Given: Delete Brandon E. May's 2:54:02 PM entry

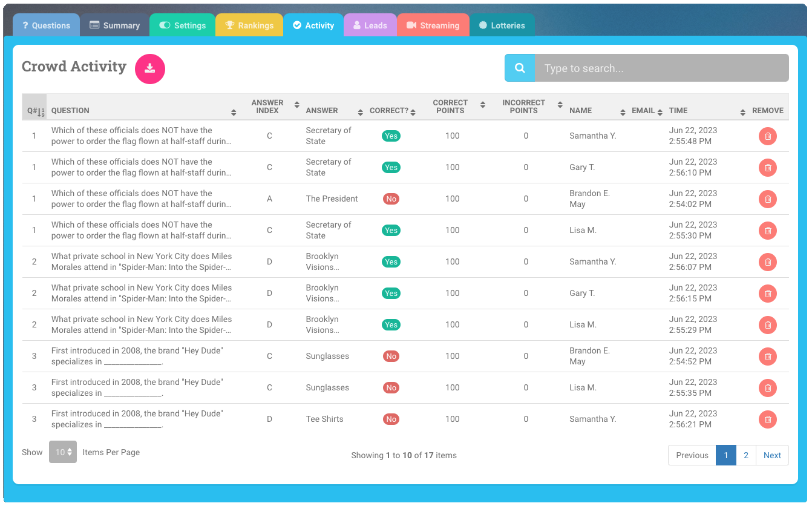Looking at the screenshot, I should coord(768,199).
